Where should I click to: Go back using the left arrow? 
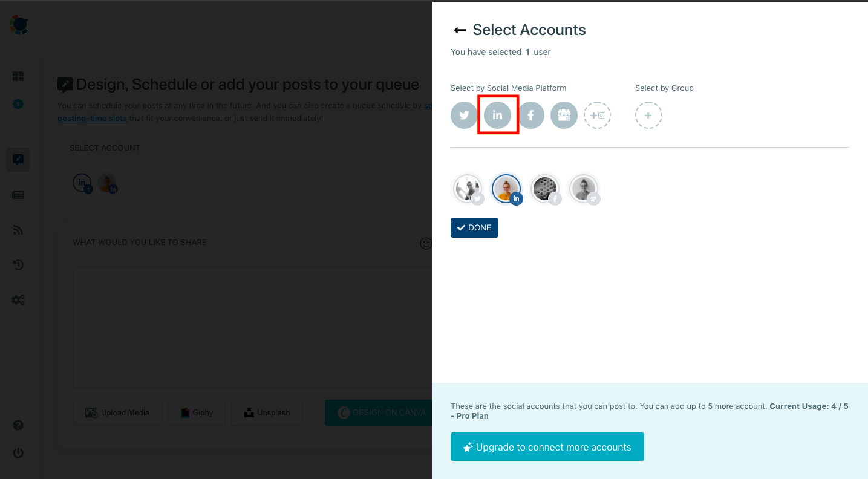point(460,29)
